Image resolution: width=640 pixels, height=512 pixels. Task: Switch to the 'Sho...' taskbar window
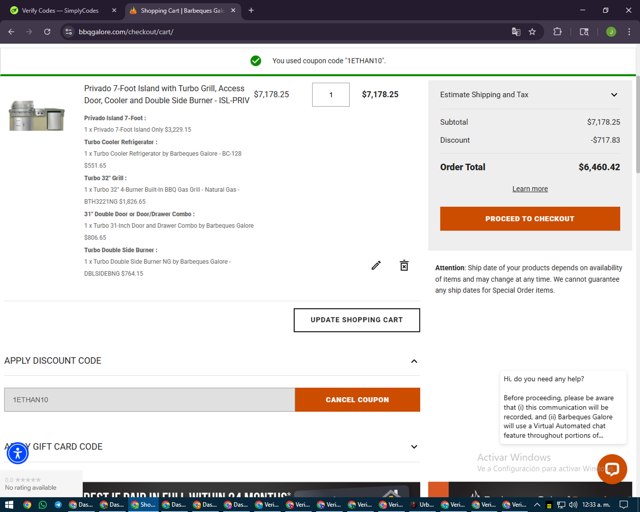[x=143, y=505]
